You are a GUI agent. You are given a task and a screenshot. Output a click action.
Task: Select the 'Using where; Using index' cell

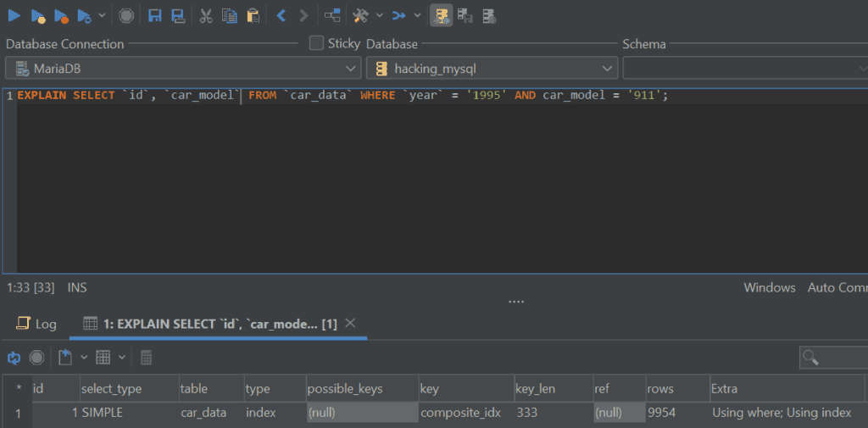[x=787, y=413]
